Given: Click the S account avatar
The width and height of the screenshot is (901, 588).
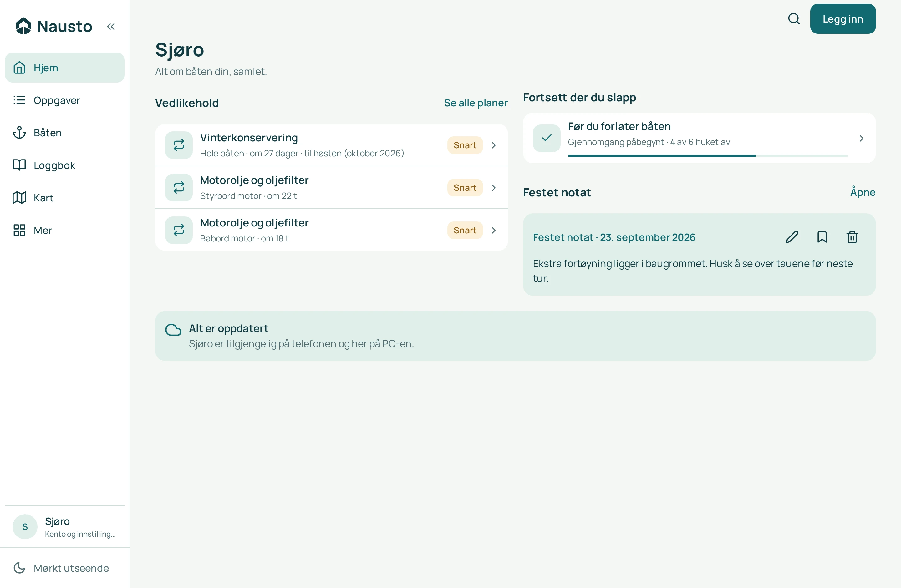Looking at the screenshot, I should [x=25, y=526].
